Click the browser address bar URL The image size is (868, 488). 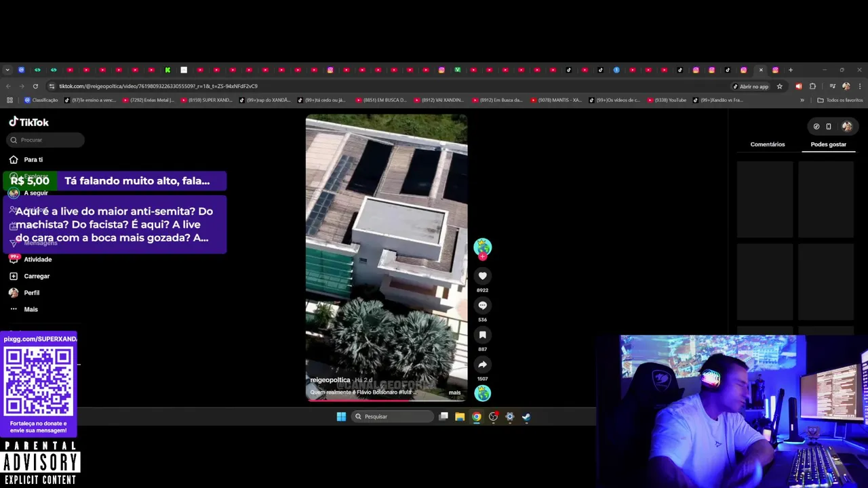[158, 86]
